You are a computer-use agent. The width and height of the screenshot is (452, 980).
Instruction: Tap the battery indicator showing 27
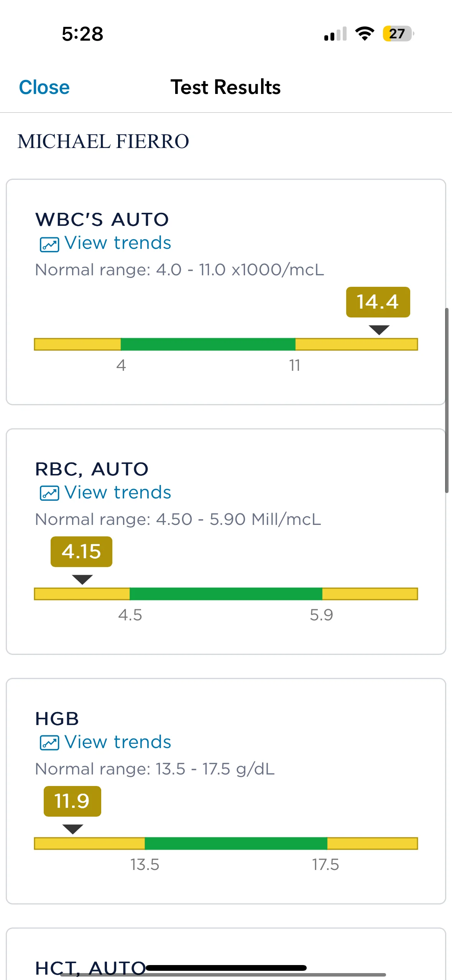[x=398, y=34]
